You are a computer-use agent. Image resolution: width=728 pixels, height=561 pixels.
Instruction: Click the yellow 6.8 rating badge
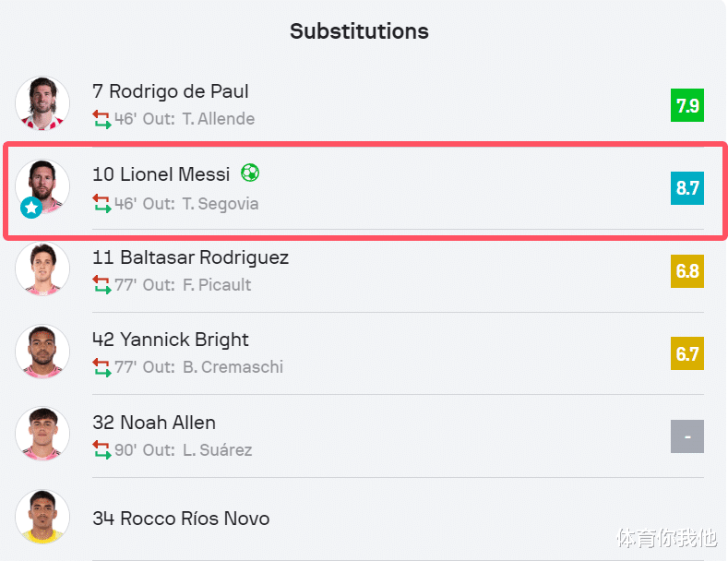click(687, 271)
